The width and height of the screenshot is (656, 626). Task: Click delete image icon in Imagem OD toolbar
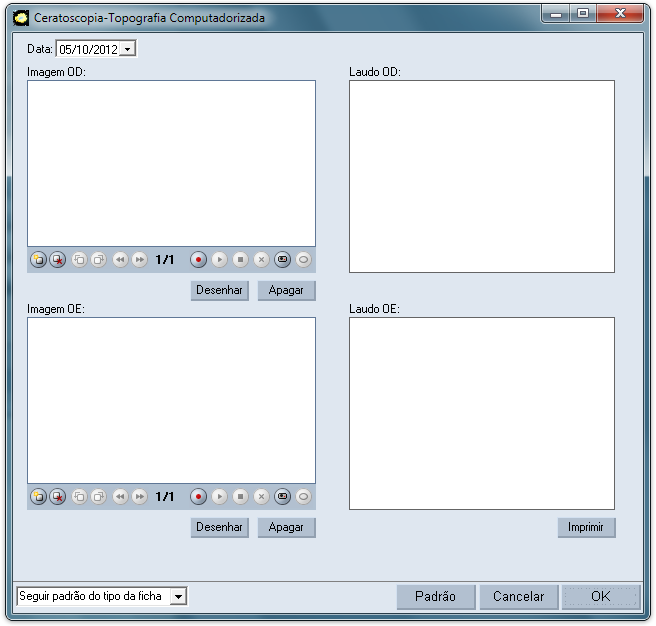pyautogui.click(x=58, y=260)
